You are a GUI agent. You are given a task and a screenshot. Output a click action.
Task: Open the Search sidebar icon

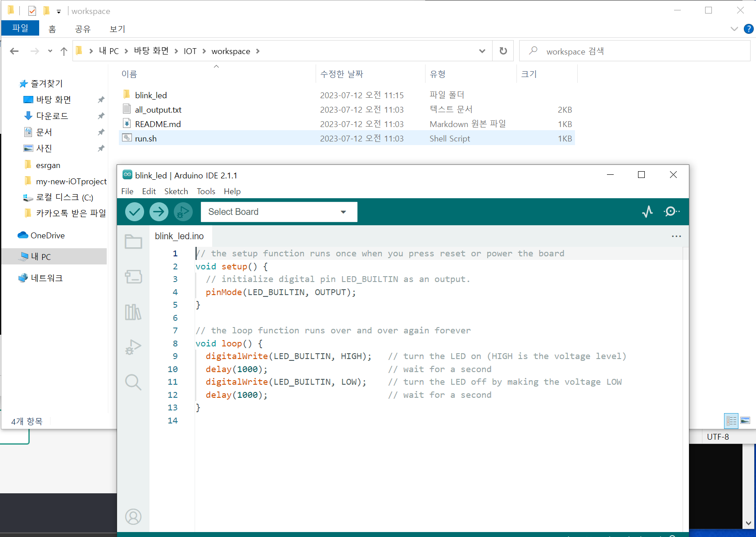133,382
